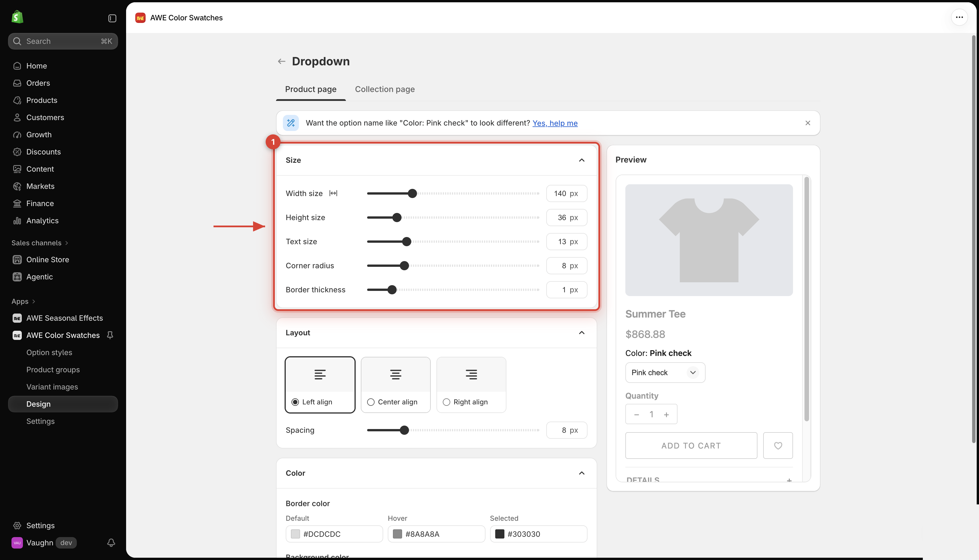Collapse the Color section

[581, 473]
